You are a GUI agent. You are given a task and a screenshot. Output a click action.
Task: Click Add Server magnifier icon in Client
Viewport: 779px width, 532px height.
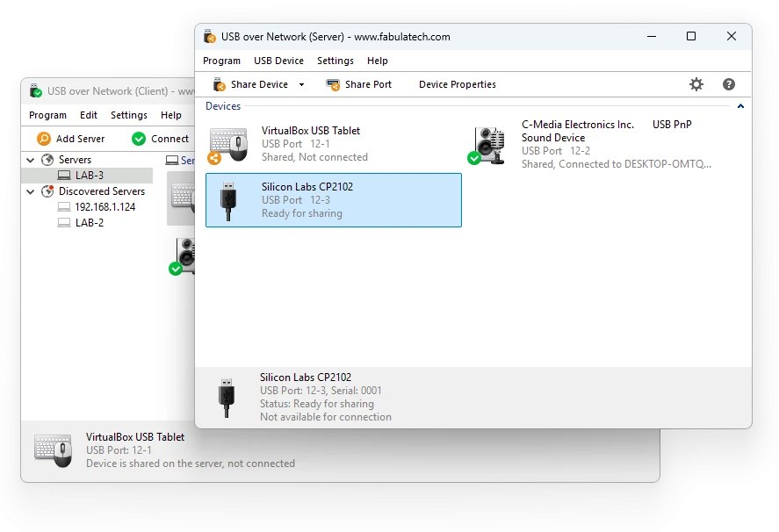(44, 139)
